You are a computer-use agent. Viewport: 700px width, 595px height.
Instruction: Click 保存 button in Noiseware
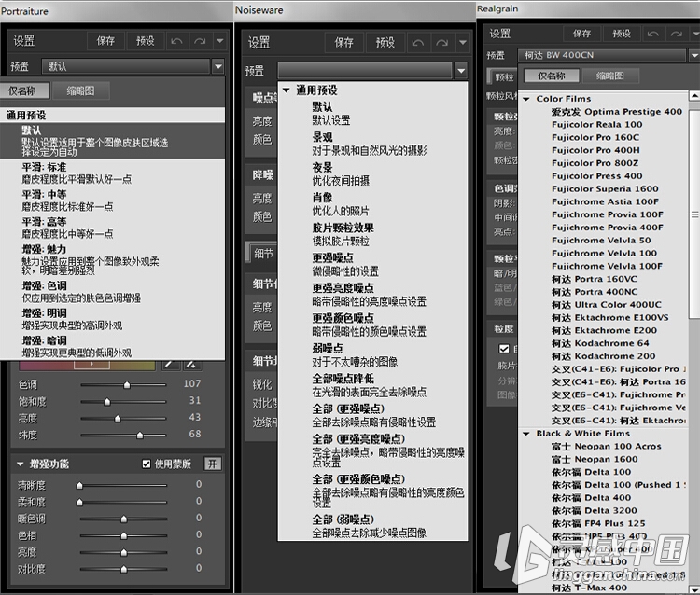[x=343, y=42]
